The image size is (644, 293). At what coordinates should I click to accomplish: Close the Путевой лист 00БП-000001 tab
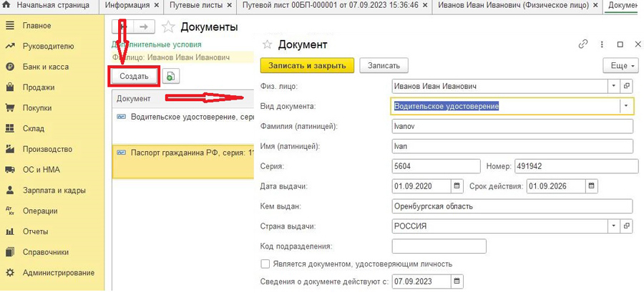[x=425, y=6]
